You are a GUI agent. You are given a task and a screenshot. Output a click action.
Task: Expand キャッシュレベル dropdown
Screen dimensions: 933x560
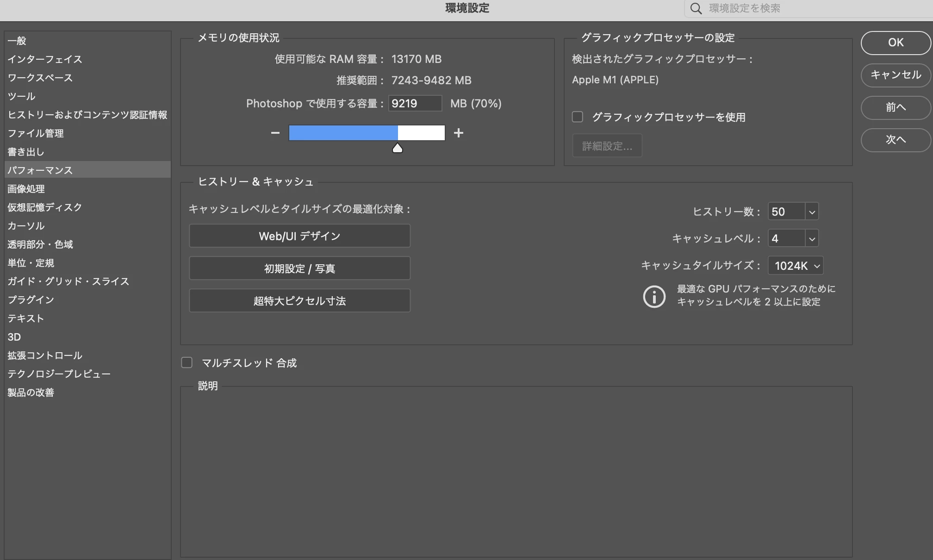coord(812,239)
